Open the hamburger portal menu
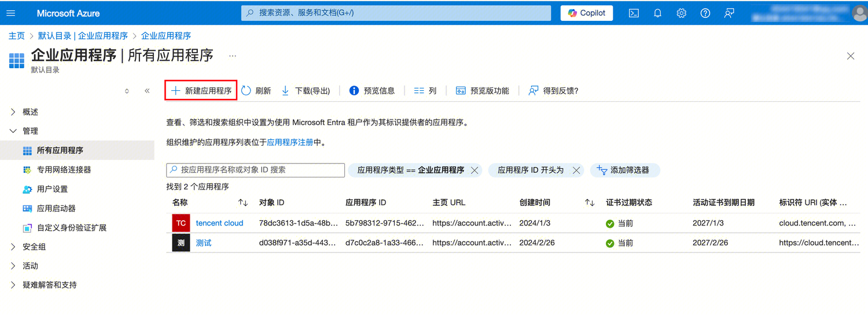Image resolution: width=868 pixels, height=315 pixels. tap(11, 13)
